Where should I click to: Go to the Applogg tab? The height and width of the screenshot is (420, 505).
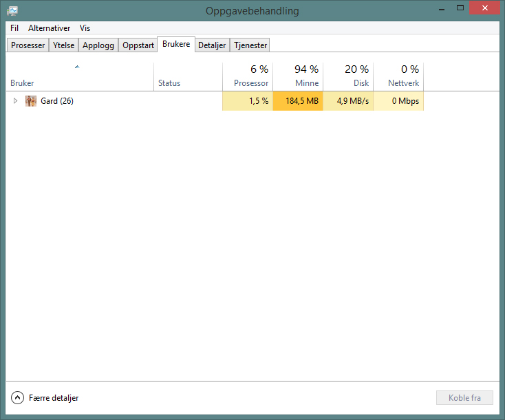(x=98, y=45)
